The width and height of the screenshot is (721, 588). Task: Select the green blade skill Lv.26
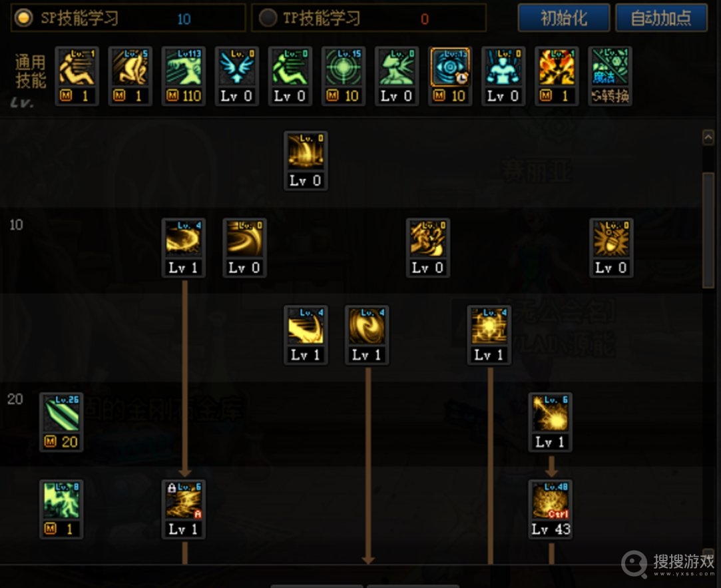61,422
